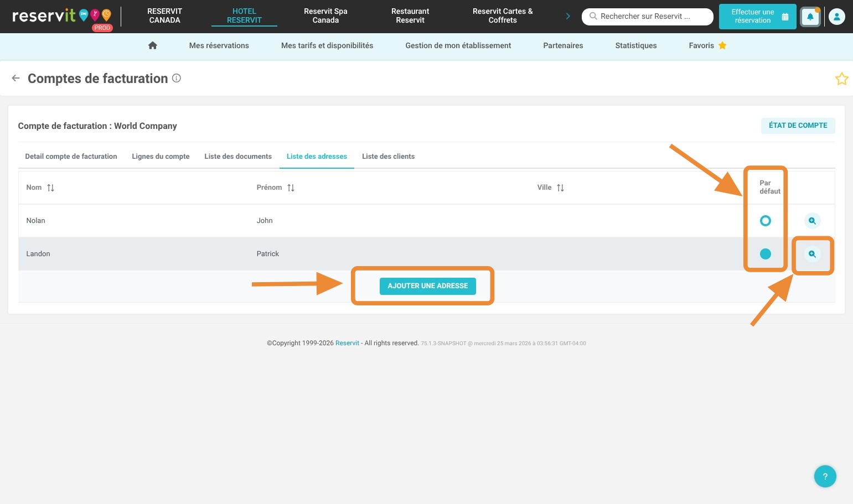
Task: Open Mes tarifs et disponibilités menu
Action: [x=327, y=45]
